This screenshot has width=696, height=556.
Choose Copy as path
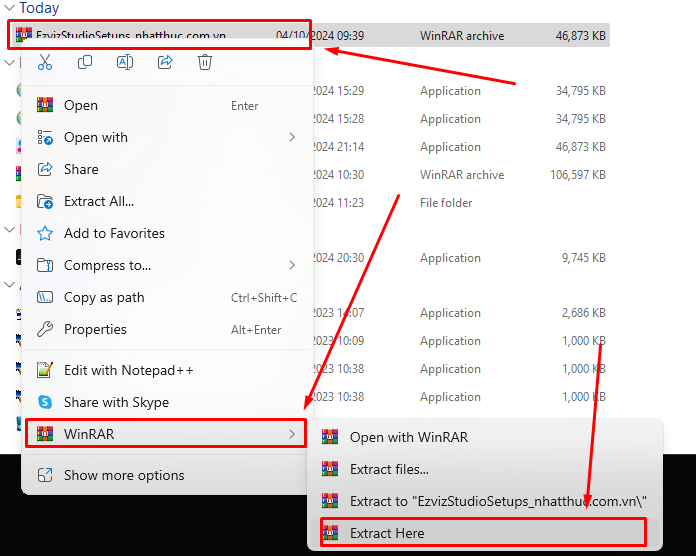167,297
